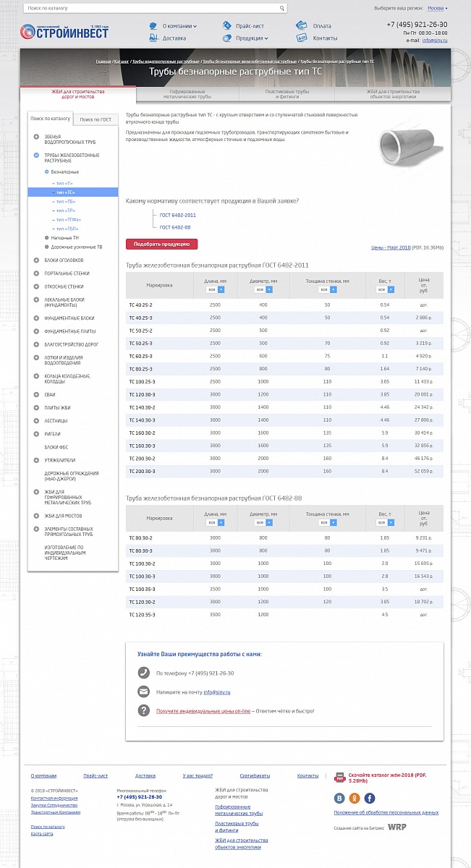Open ЖБИ для строительства дорог и мостов tab
This screenshot has width=471, height=868.
click(78, 95)
